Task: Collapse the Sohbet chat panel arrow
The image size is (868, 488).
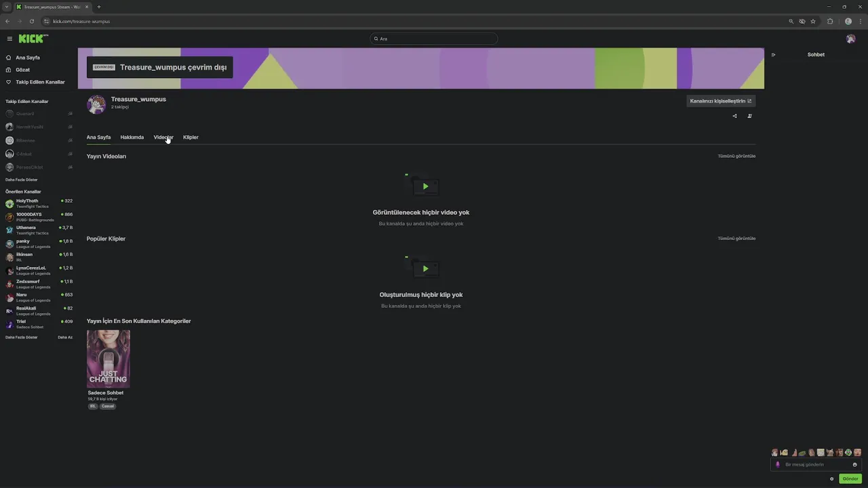Action: coord(773,55)
